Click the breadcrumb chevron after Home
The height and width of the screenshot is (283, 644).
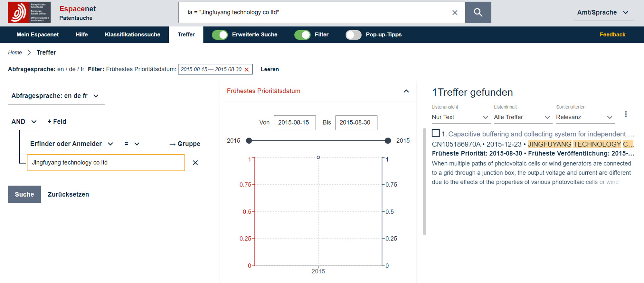[x=29, y=52]
